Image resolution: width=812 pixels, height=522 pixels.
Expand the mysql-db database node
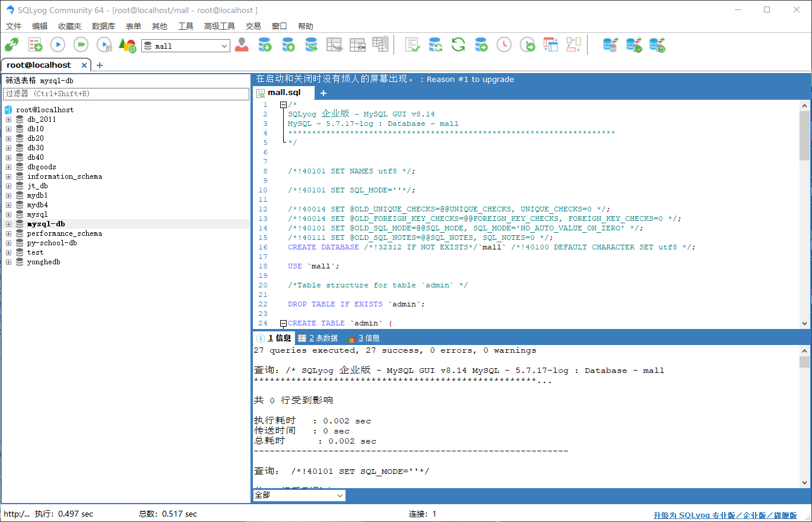point(8,224)
